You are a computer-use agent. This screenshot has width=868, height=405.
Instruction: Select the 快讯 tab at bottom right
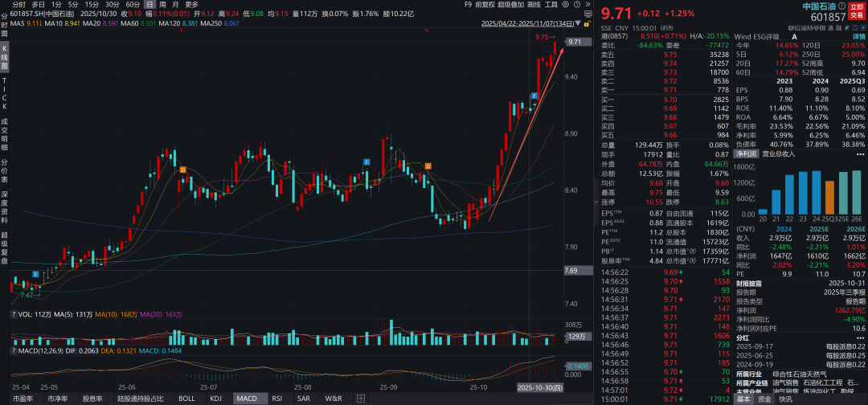pyautogui.click(x=785, y=399)
